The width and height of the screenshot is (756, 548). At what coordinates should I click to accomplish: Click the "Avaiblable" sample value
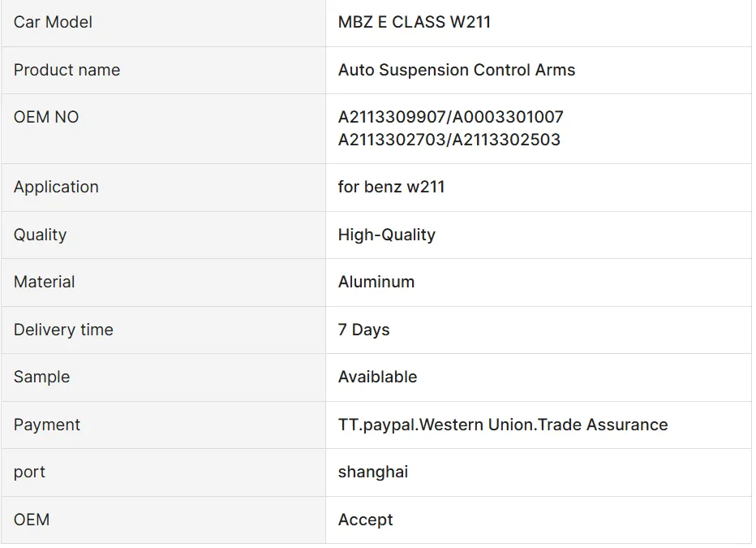coord(377,377)
